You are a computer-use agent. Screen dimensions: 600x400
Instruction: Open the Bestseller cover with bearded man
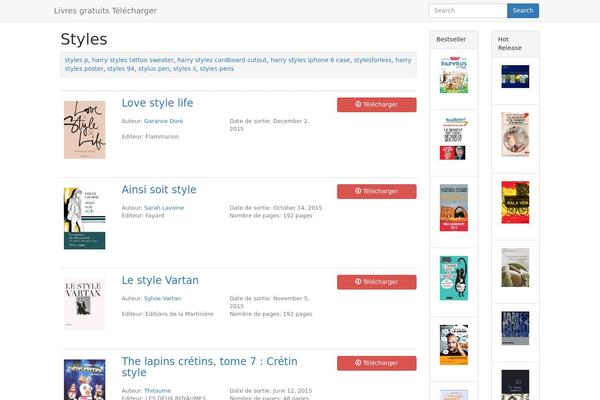(x=454, y=345)
